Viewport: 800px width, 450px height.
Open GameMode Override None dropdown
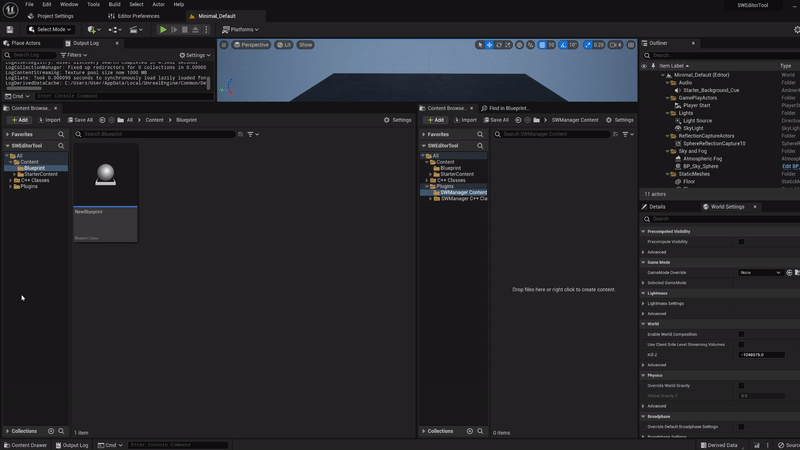pyautogui.click(x=760, y=272)
